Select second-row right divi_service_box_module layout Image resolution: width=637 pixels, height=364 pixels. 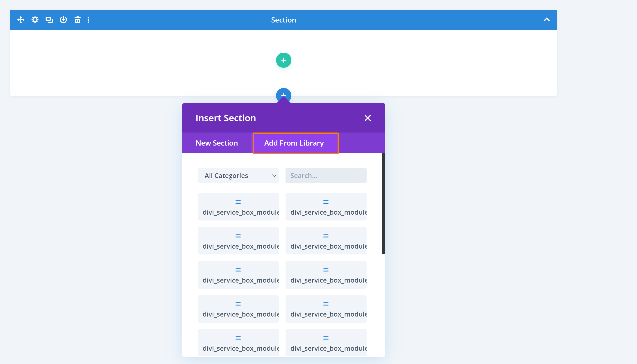click(x=326, y=241)
